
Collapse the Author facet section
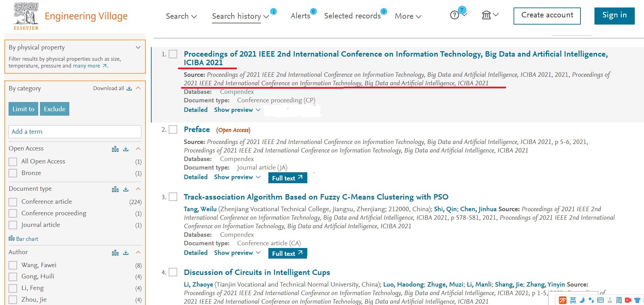(x=138, y=252)
